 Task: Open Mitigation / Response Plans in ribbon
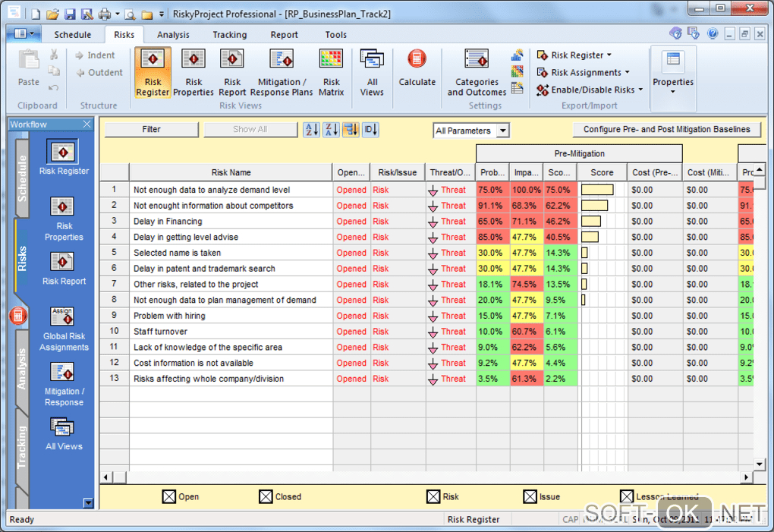coord(282,73)
